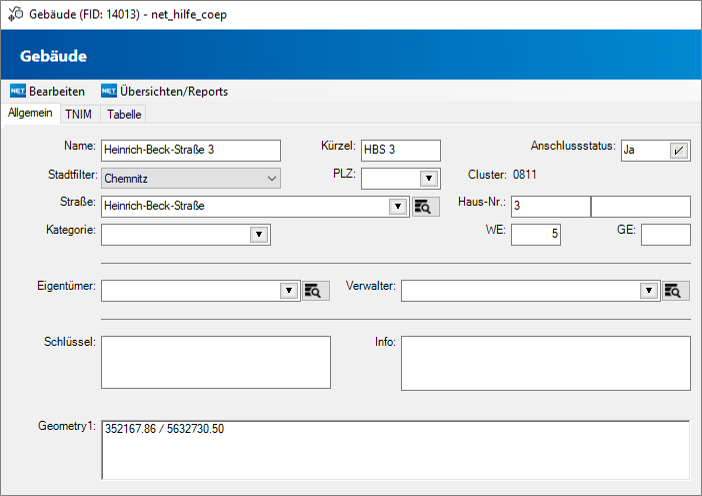Toggle the Anschlussstatus checkbox

tap(679, 150)
